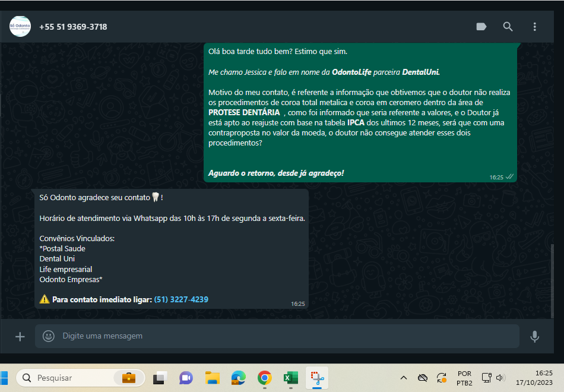
Task: Click the tooth emoji in received message
Action: [156, 197]
